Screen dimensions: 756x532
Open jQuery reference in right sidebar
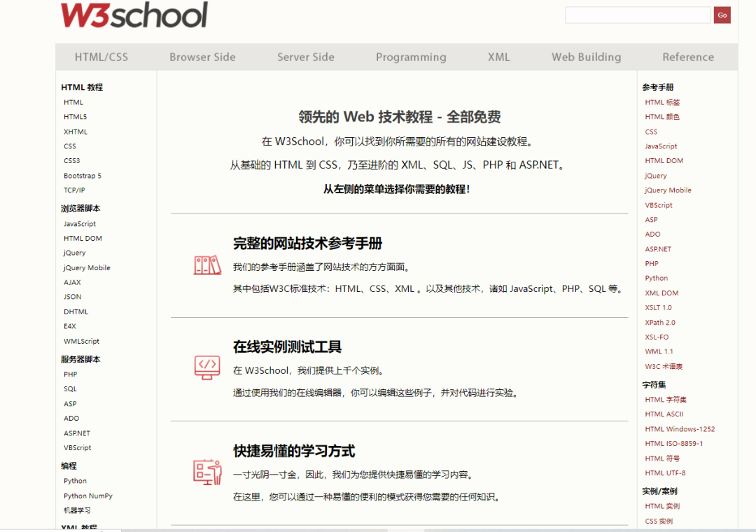[656, 176]
